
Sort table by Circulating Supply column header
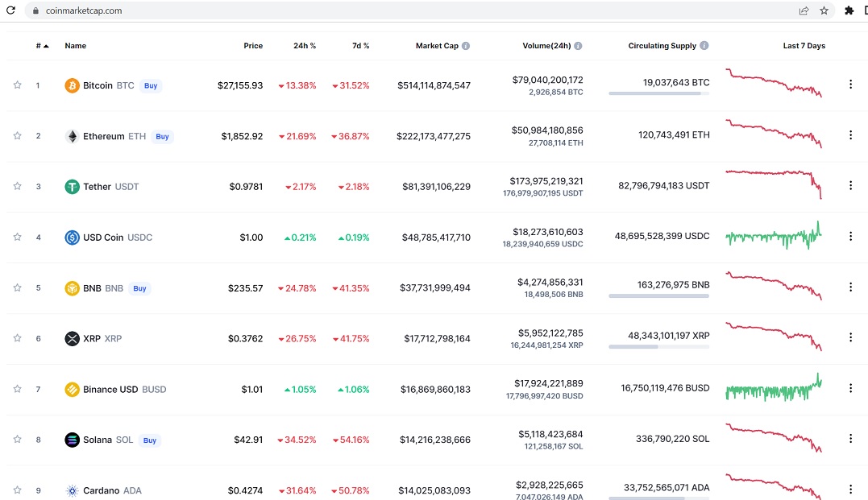(662, 46)
